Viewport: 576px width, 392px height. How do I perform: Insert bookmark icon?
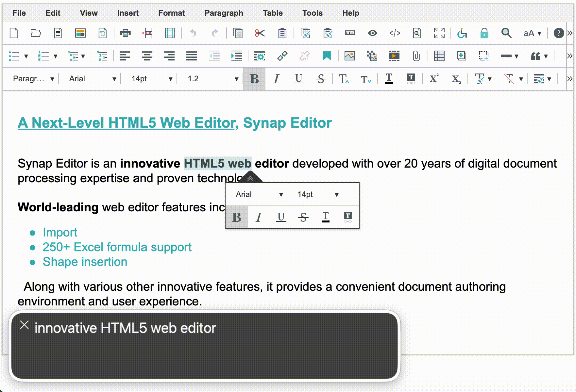[327, 56]
